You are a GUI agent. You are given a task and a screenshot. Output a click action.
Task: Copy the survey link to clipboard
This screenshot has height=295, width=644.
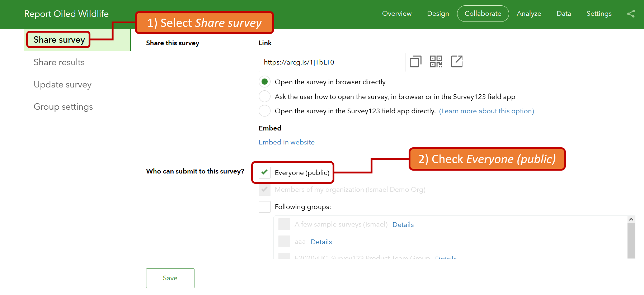[x=415, y=62]
